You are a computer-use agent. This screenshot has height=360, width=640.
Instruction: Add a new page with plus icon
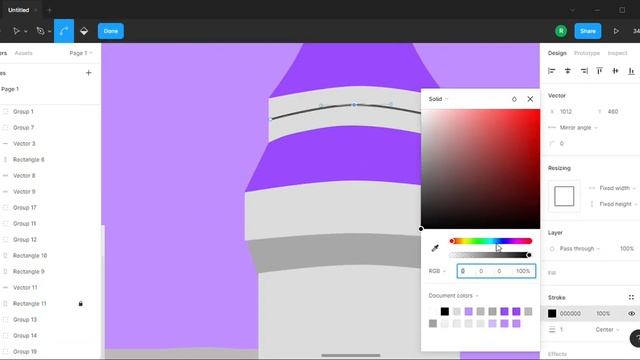point(89,73)
